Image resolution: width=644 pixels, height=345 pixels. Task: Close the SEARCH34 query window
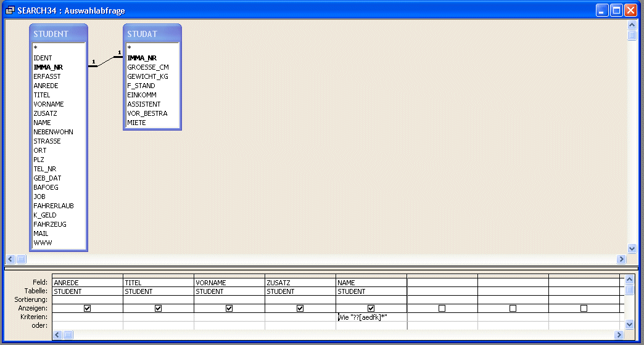630,10
